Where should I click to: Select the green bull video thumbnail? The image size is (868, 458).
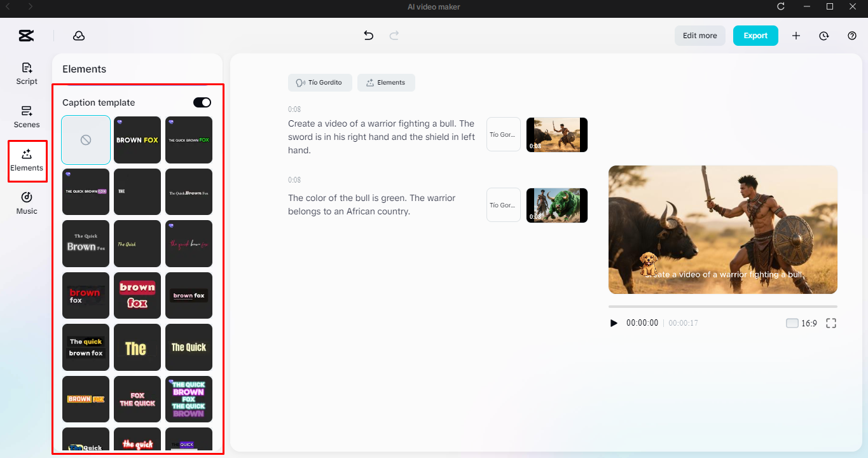click(x=556, y=205)
